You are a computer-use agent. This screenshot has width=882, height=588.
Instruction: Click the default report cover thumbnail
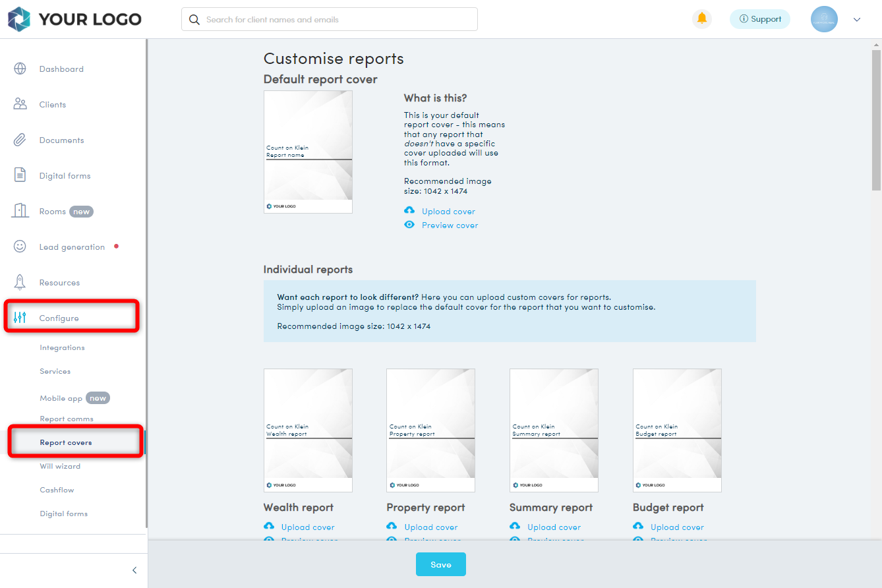point(308,152)
